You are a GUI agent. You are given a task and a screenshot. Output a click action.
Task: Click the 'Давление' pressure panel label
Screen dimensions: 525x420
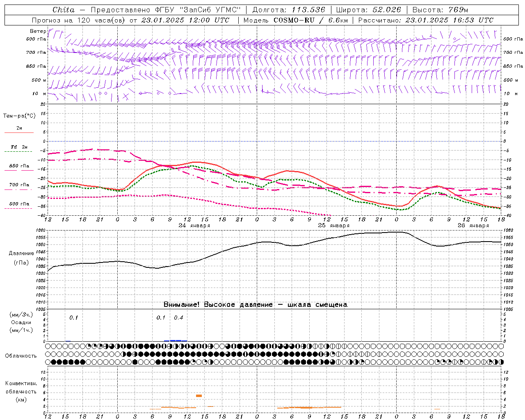coord(21,253)
